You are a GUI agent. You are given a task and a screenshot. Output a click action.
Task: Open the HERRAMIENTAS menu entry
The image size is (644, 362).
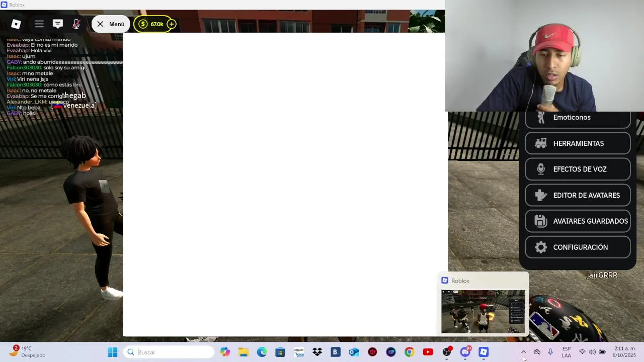578,143
